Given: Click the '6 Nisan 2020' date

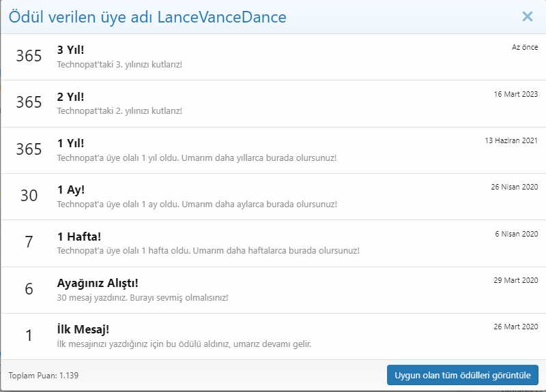Looking at the screenshot, I should 516,234.
